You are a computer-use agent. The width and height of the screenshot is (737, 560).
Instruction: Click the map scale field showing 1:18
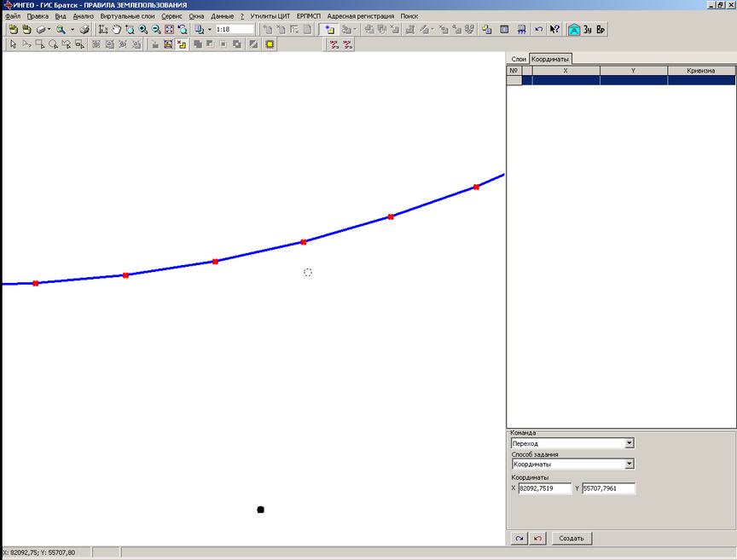click(x=234, y=30)
